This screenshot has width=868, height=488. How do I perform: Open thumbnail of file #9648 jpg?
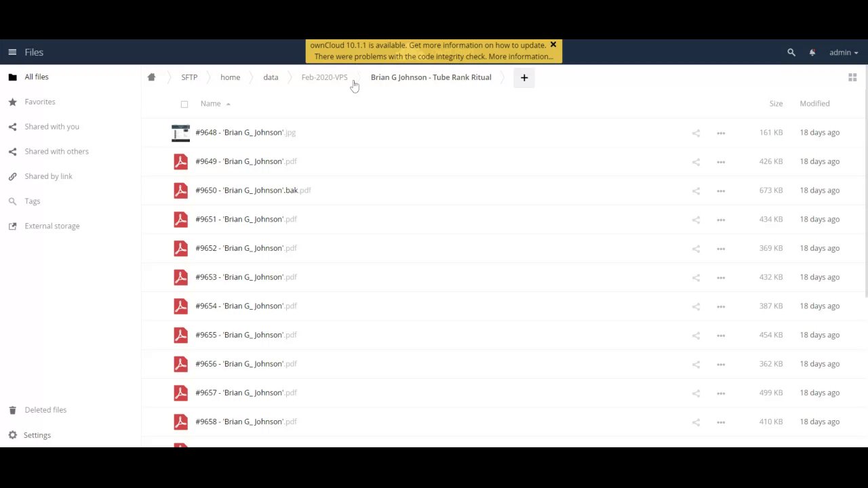[x=180, y=133]
